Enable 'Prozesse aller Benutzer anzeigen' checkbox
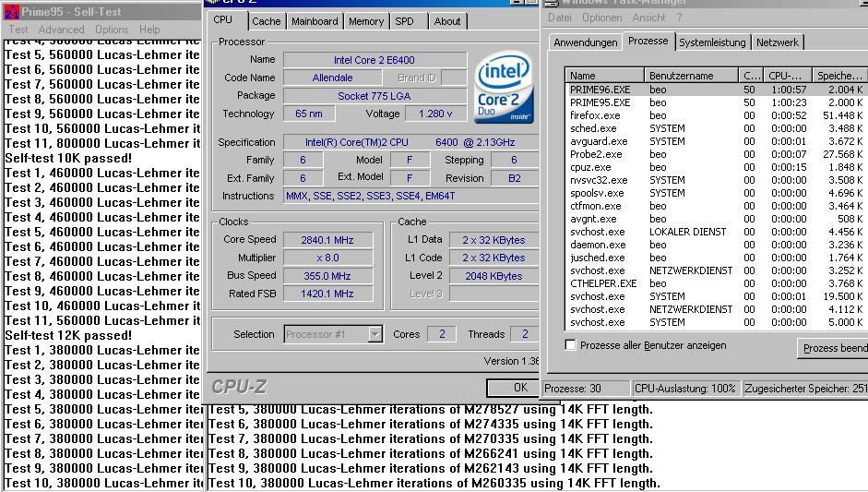 570,345
